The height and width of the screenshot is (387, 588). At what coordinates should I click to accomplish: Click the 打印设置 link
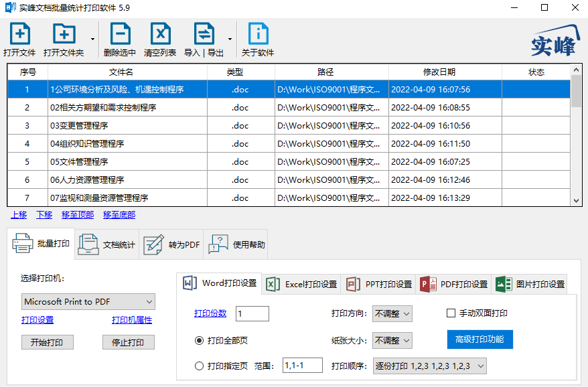38,320
